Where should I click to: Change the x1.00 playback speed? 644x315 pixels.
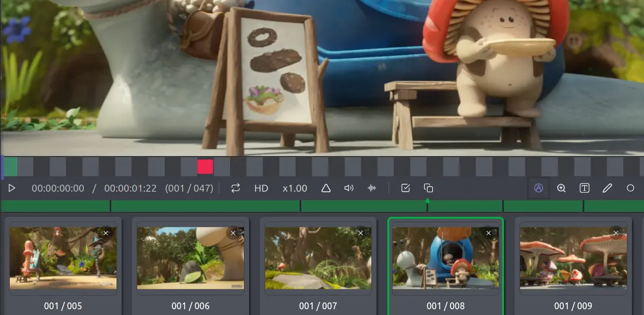coord(295,188)
